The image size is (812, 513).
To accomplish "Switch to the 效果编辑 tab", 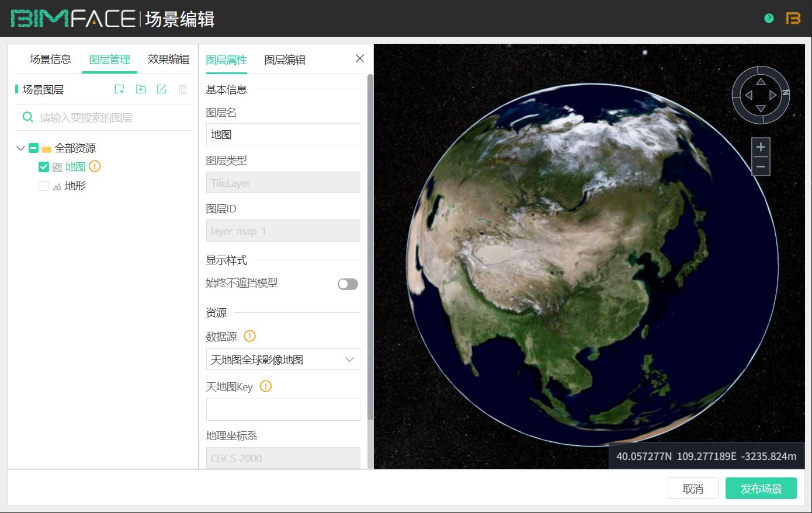I will (168, 60).
